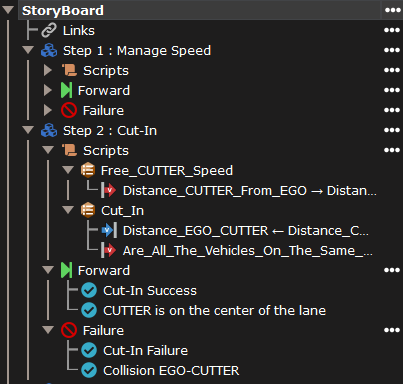
Task: Toggle the Cut-In Success check mark
Action: pos(89,290)
